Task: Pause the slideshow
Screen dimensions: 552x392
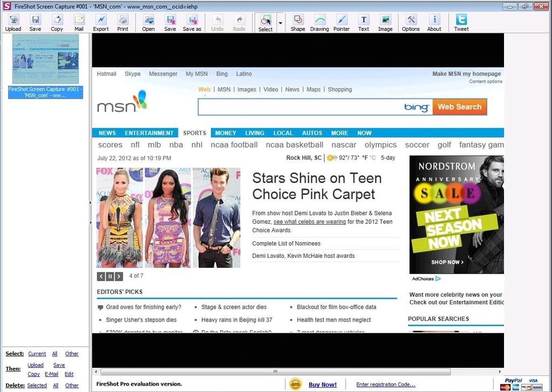Action: click(110, 276)
